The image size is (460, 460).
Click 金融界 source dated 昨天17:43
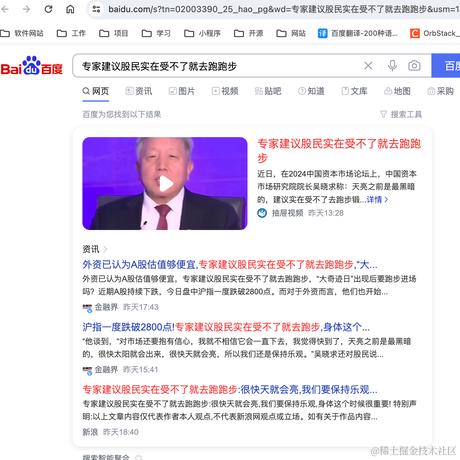(x=106, y=307)
